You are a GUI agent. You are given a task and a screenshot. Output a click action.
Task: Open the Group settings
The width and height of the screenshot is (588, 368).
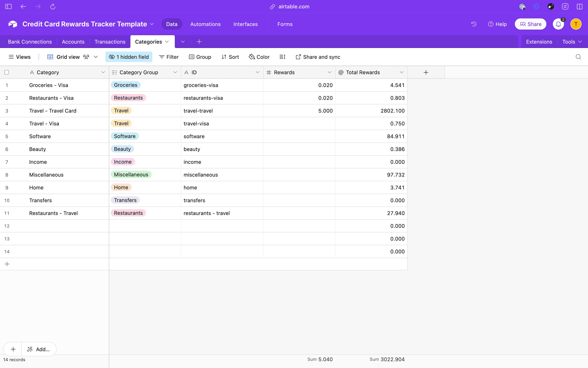[200, 57]
